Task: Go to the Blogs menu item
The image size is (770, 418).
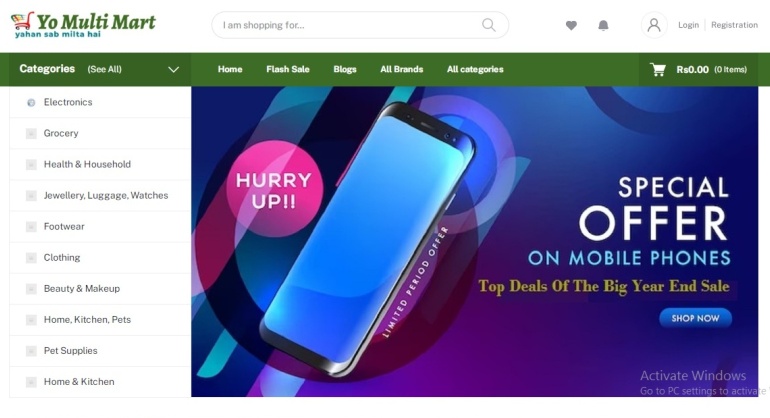Action: click(x=345, y=69)
